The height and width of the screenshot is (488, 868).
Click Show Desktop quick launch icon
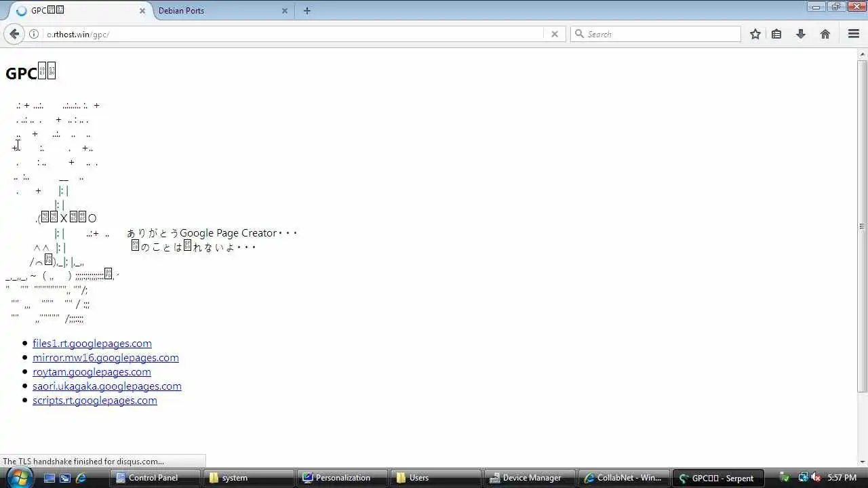click(50, 478)
